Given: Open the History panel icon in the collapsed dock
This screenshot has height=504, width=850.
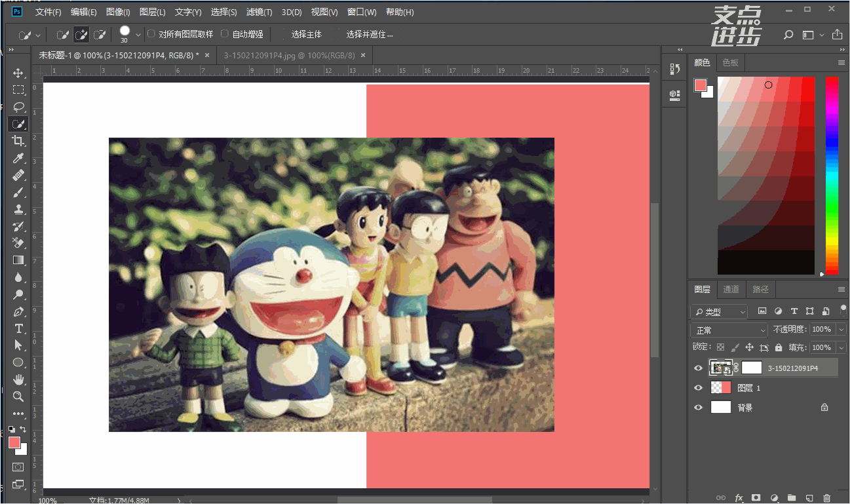Looking at the screenshot, I should click(674, 69).
